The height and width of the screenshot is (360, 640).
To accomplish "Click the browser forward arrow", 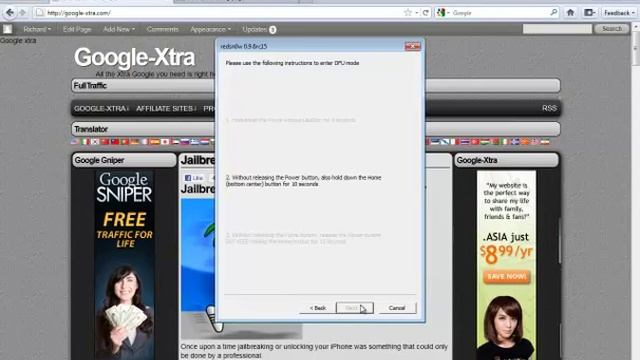I will pyautogui.click(x=22, y=13).
